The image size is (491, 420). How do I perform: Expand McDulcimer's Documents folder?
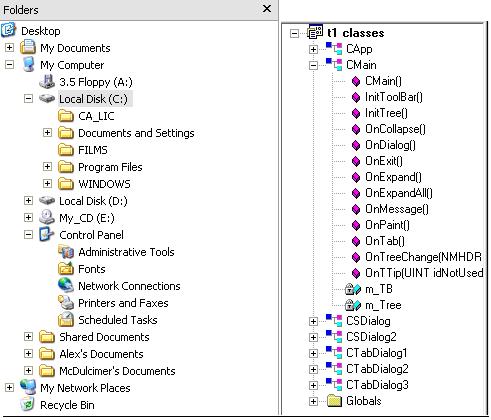[x=29, y=370]
